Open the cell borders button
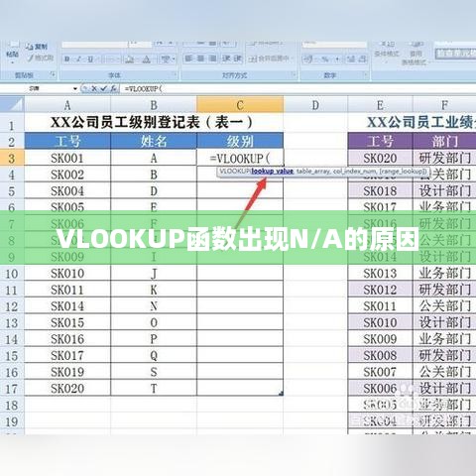476x476 pixels. pos(111,59)
